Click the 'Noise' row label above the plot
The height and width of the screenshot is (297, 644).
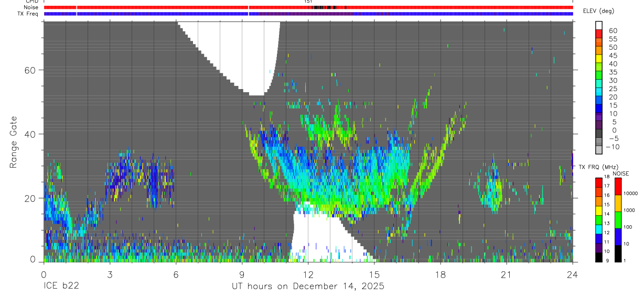click(x=31, y=7)
